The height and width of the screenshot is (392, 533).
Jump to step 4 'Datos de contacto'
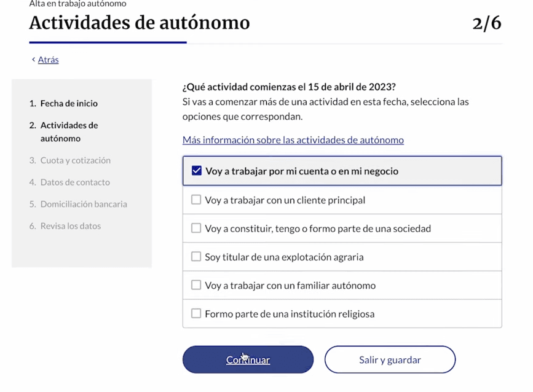pos(75,182)
